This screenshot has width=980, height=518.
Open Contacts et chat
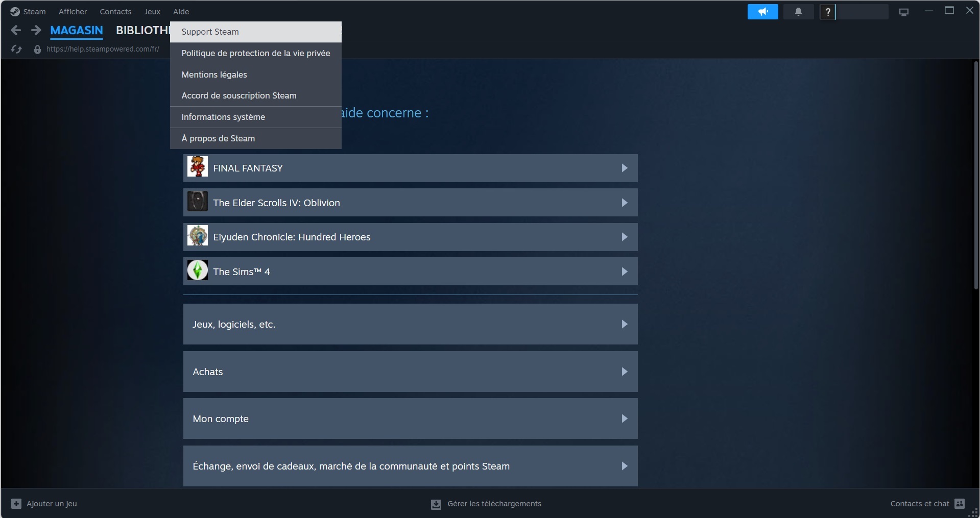920,504
